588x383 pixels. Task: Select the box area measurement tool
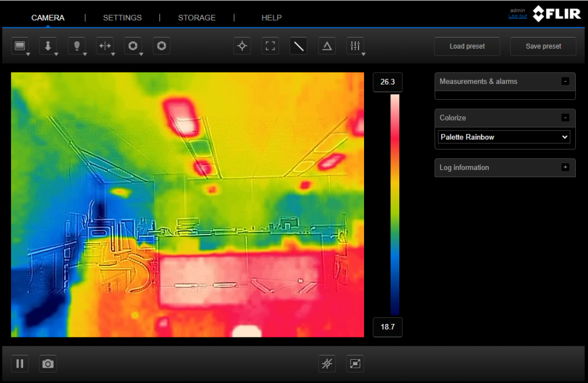pos(270,46)
